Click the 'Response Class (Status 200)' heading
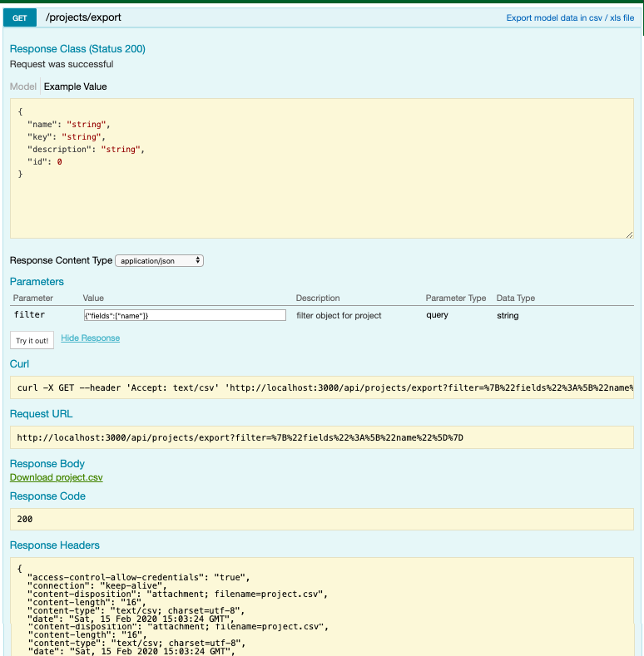This screenshot has width=644, height=656. click(x=77, y=49)
